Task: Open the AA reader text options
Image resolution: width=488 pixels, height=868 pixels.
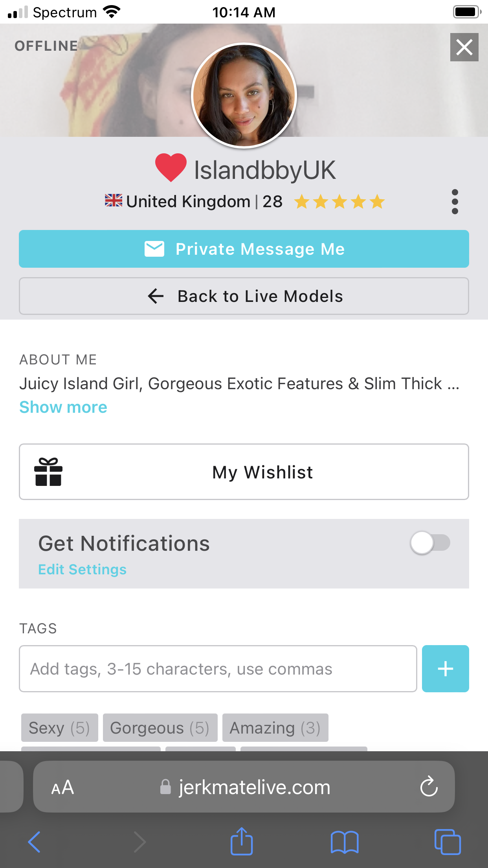Action: pos(62,787)
